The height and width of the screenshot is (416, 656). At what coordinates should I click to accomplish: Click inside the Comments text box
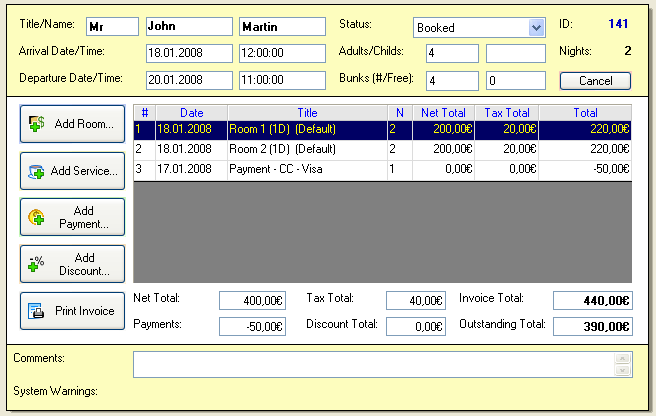coord(373,364)
